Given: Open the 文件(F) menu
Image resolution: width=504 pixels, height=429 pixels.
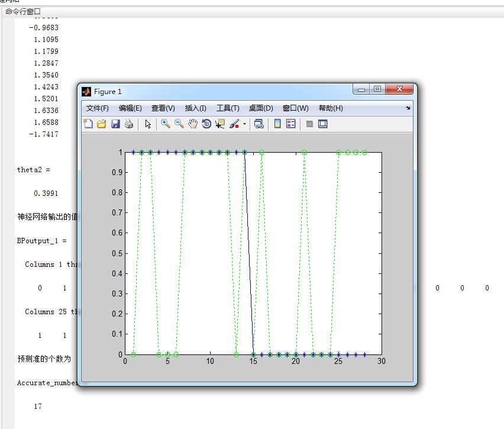Looking at the screenshot, I should 98,108.
